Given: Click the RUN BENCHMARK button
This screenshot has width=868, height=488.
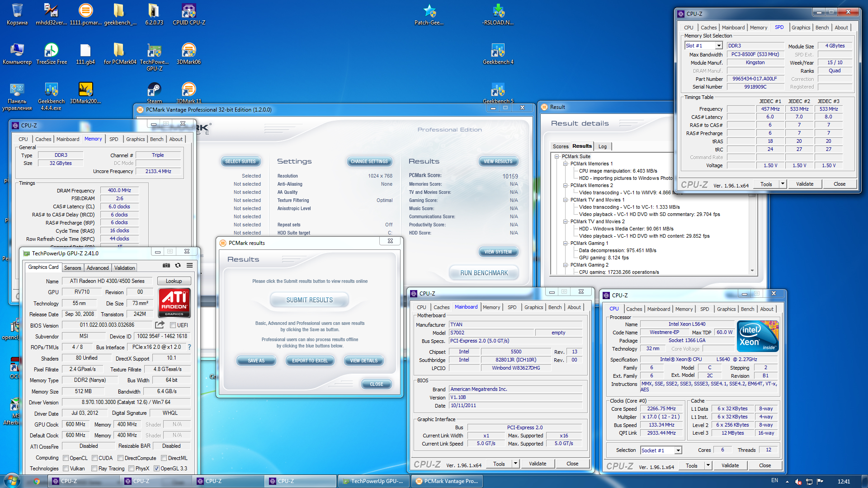Looking at the screenshot, I should (x=484, y=273).
